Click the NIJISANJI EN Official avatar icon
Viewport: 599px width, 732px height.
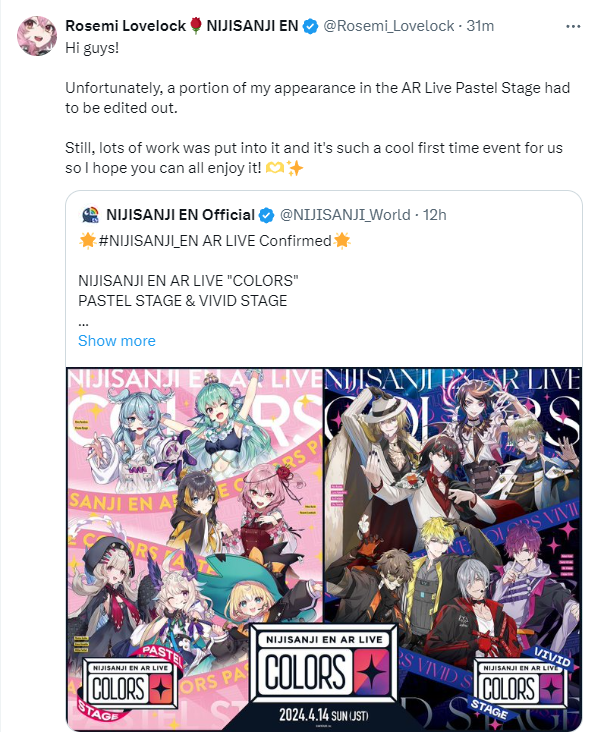[x=90, y=215]
